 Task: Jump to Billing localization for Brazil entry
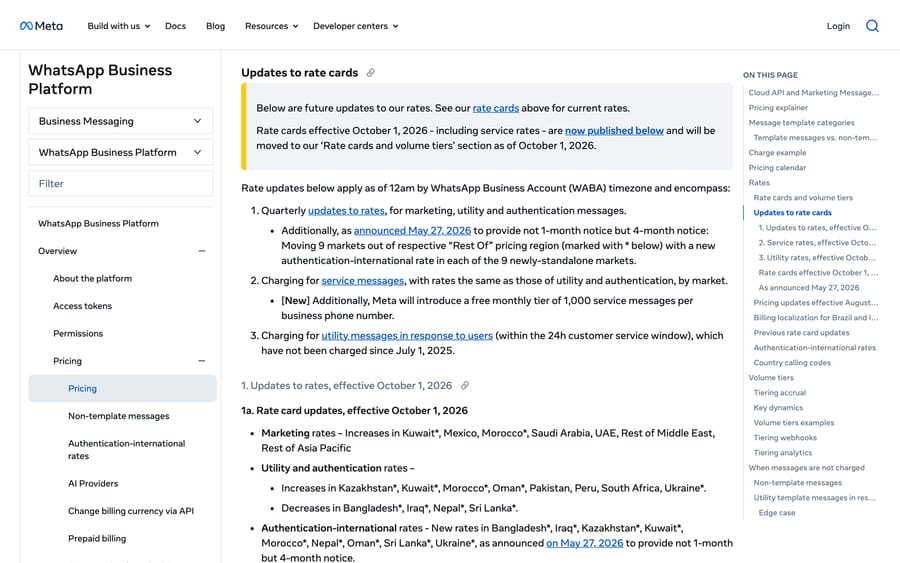[x=816, y=317]
